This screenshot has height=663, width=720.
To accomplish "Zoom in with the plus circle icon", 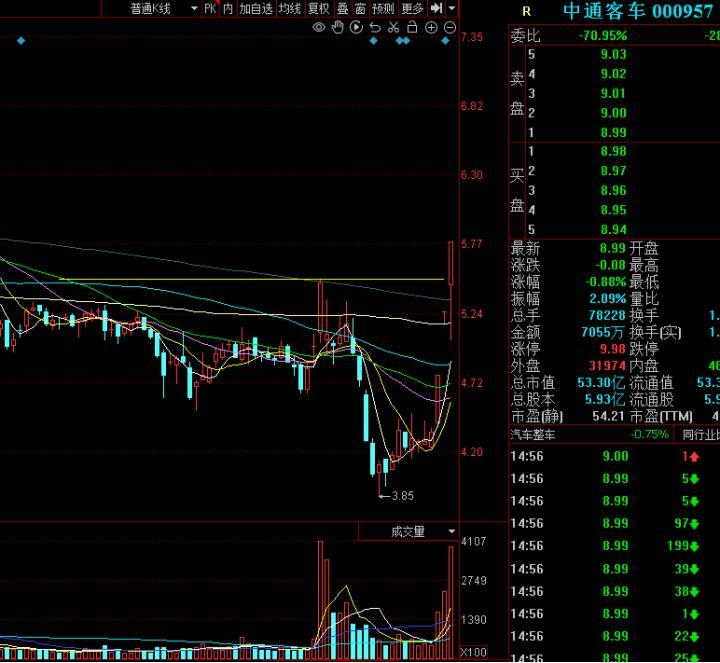I will [x=430, y=27].
